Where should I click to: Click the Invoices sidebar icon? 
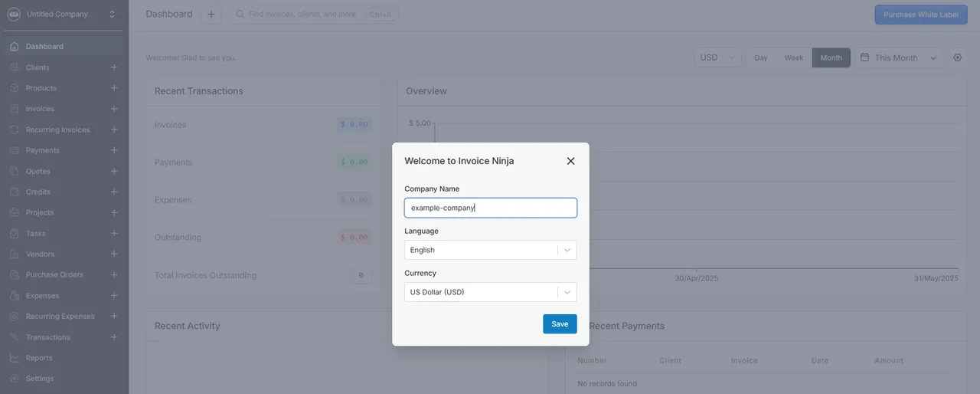click(14, 109)
